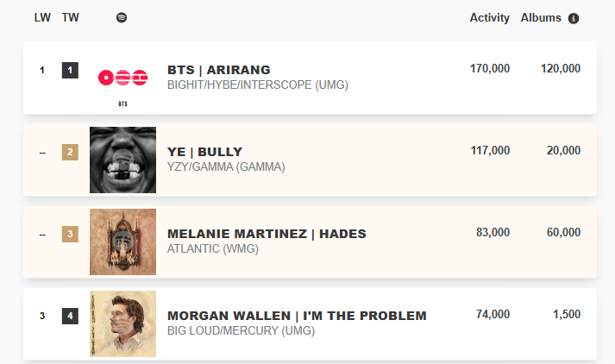Click the BIGHIT/HYBE/INTERSCOPE (UMG) label text

click(258, 85)
